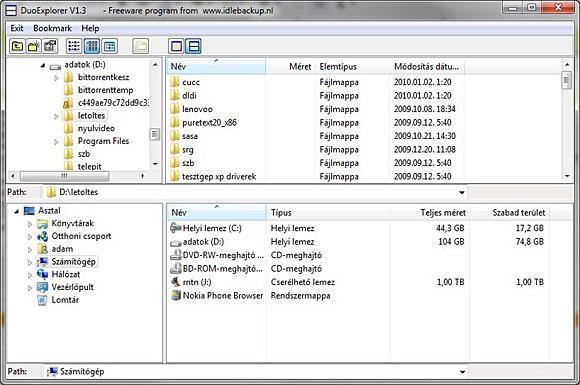The width and height of the screenshot is (580, 385).
Task: Open the Számítógép path dropdown
Action: (462, 372)
